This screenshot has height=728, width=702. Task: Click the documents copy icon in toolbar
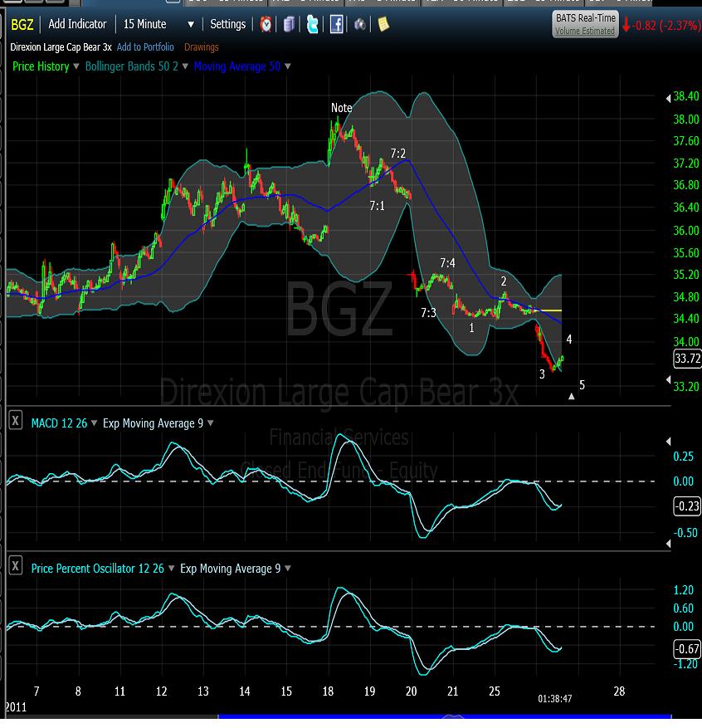(289, 24)
